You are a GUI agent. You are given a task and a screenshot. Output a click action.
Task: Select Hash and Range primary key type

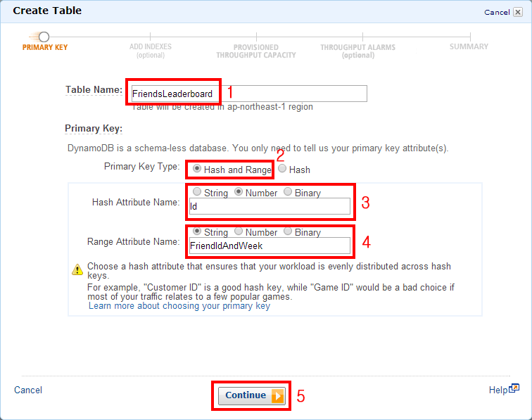tap(198, 170)
